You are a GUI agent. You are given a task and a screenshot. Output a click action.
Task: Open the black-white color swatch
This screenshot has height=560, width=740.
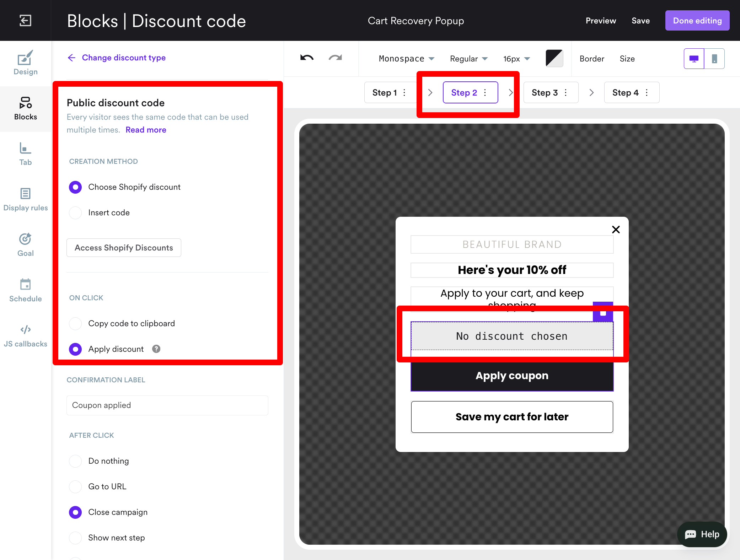pos(554,59)
